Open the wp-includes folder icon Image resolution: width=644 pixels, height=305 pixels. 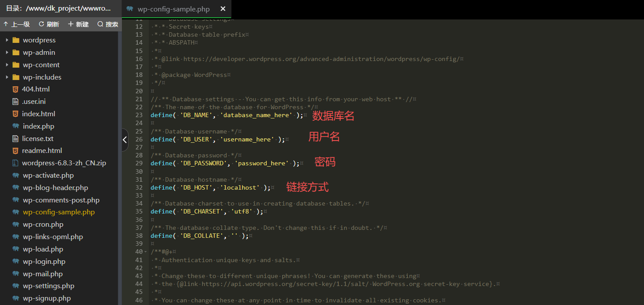pyautogui.click(x=16, y=77)
